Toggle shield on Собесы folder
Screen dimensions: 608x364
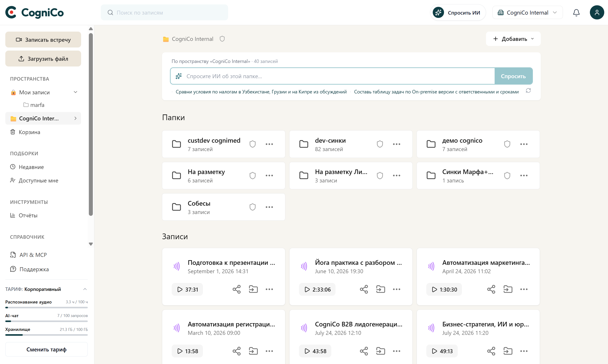click(x=252, y=207)
